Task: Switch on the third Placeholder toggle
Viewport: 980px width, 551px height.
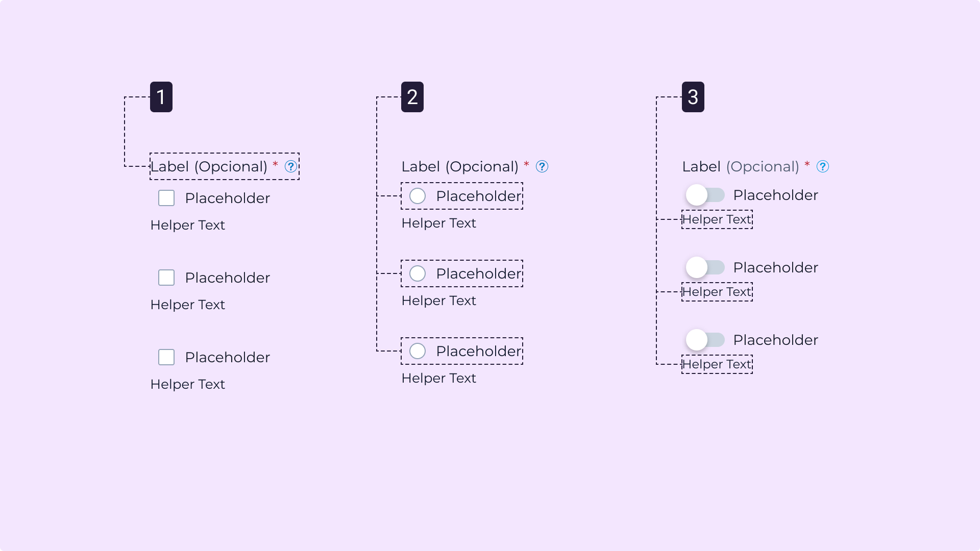Action: (705, 340)
